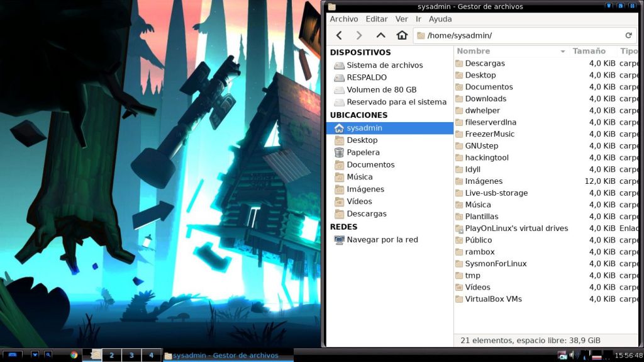Select the VirtualBox VMs folder
Viewport: 644px width, 362px height.
tap(493, 299)
